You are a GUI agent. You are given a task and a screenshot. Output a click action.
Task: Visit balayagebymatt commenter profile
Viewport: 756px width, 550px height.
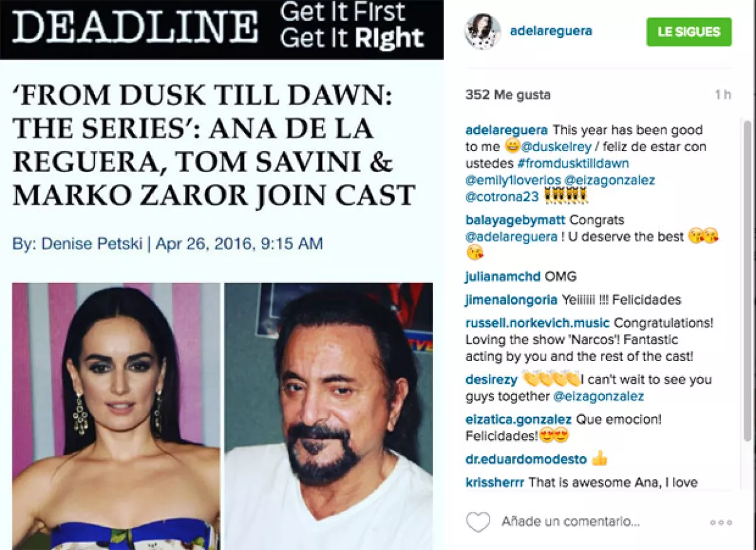point(515,221)
